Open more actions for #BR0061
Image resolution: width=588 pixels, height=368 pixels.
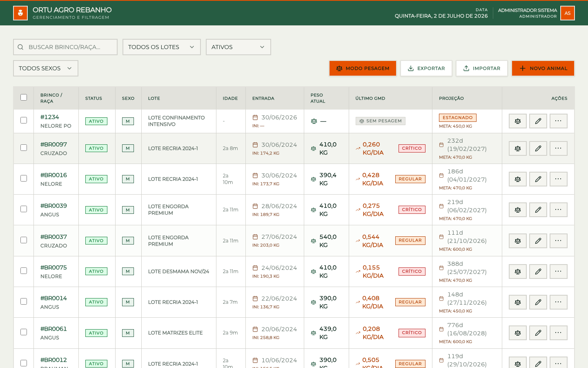tap(559, 333)
